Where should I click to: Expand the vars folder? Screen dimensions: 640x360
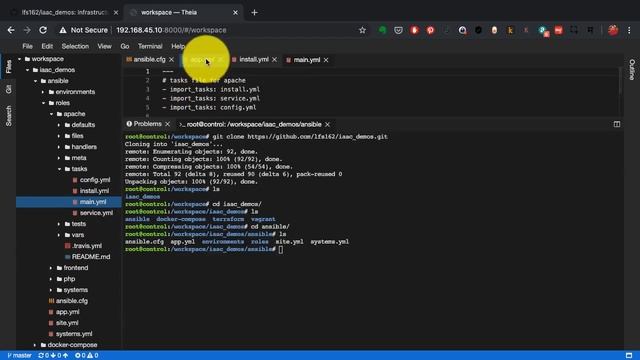tap(59, 235)
